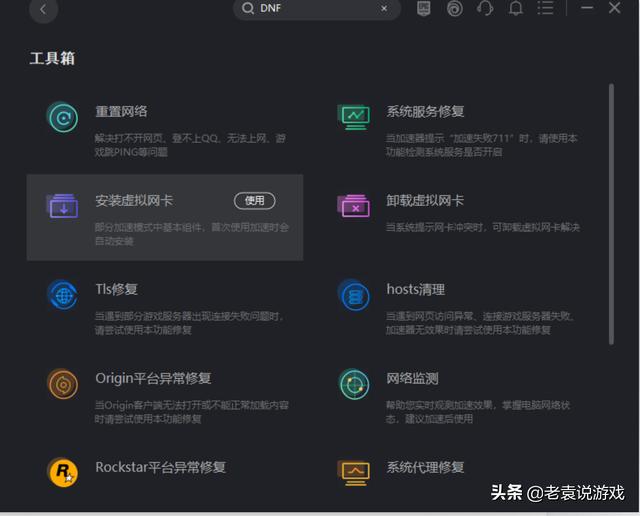This screenshot has height=516, width=640.
Task: Select the 重置网络 title
Action: pyautogui.click(x=121, y=111)
